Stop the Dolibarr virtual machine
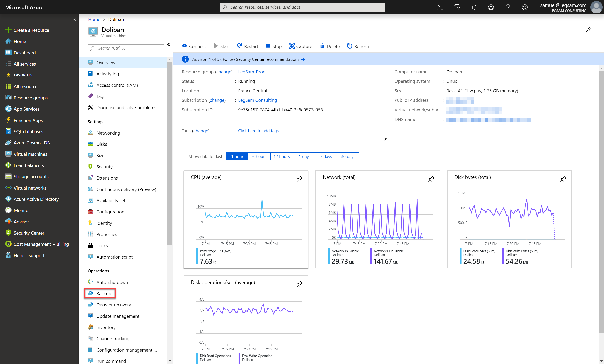The height and width of the screenshot is (364, 604). click(273, 46)
